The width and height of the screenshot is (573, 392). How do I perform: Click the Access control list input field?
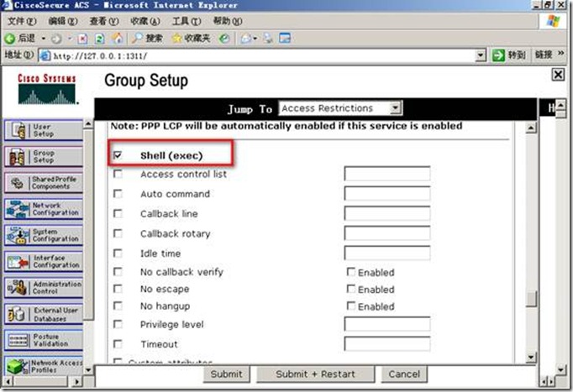click(387, 174)
